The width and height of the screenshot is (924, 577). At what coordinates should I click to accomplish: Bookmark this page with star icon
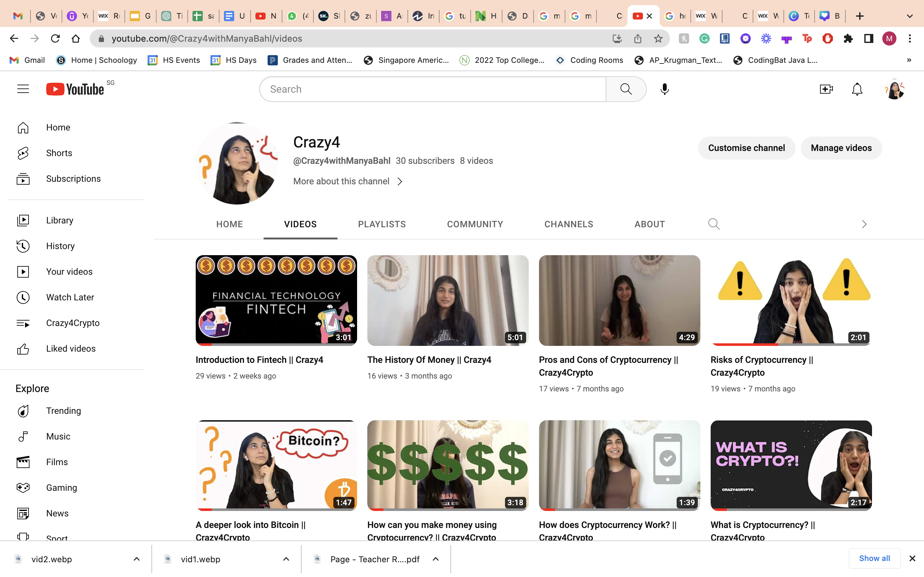point(658,38)
